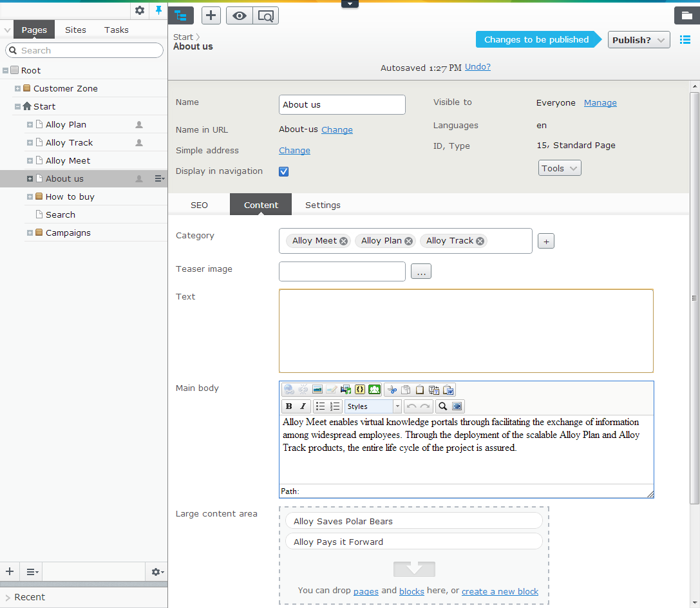Switch to the Sites tab

click(x=75, y=30)
